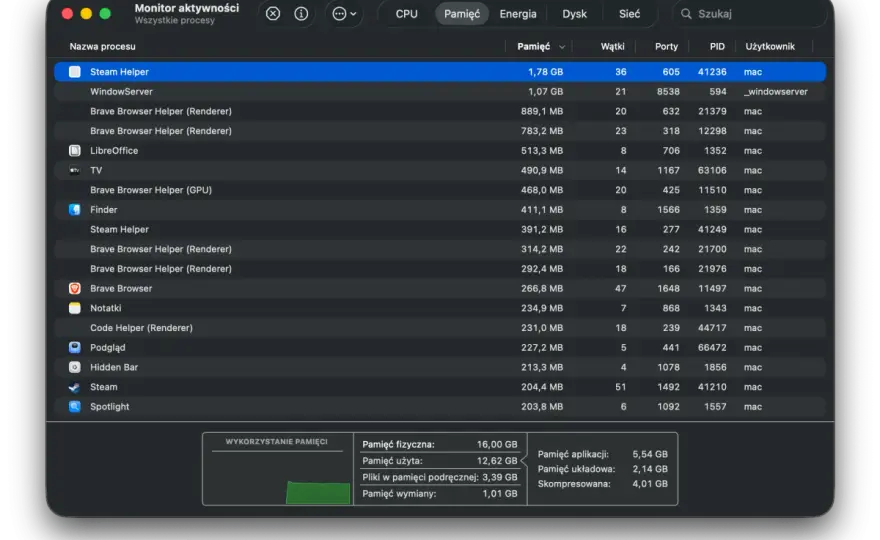Select Brave Browser Helper (Renderer) 314,2 MB row
880x540 pixels.
[440, 249]
